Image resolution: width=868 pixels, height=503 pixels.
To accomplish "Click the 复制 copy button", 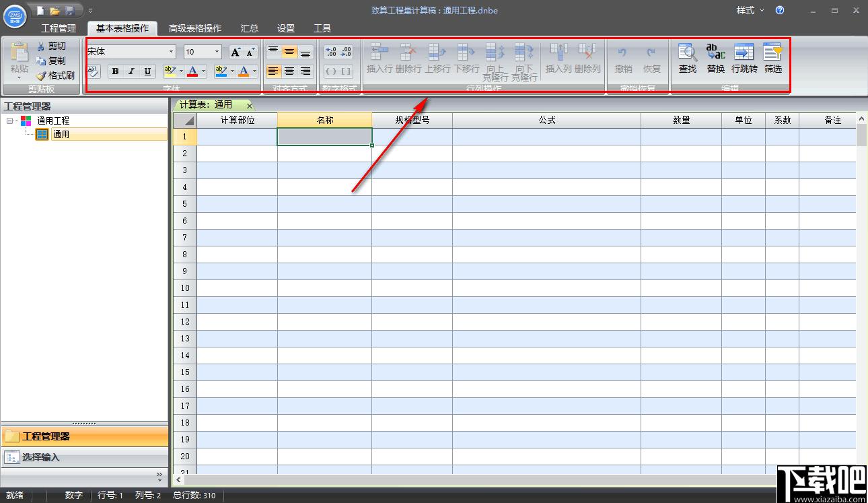I will click(x=51, y=61).
